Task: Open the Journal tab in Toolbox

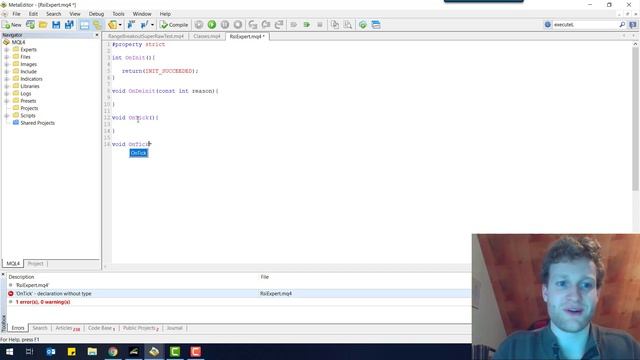Action: tap(174, 328)
